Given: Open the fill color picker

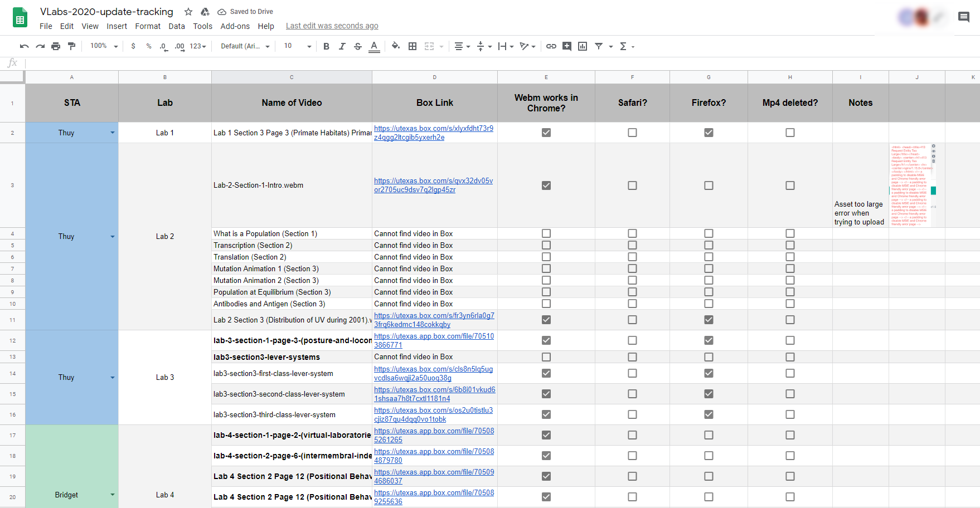Looking at the screenshot, I should click(396, 46).
